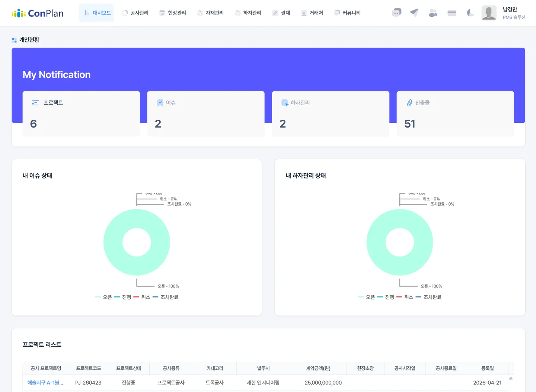Click the count 51 on the 산출물 card
Viewport: 536px width, 392px height.
pos(410,124)
